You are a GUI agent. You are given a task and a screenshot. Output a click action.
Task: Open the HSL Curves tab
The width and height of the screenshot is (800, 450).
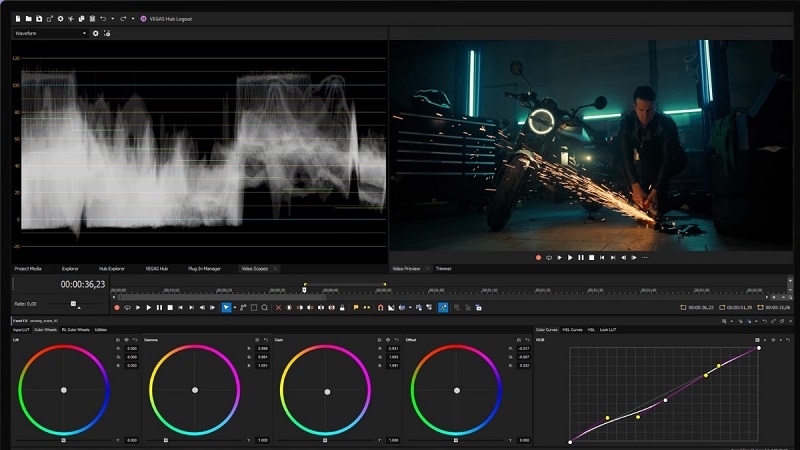coord(573,329)
